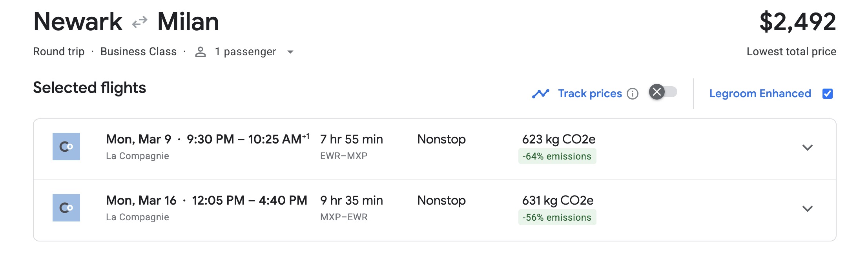Screen dimensions: 868x254
Task: Expand details of the Mar 9 flight
Action: tap(808, 147)
